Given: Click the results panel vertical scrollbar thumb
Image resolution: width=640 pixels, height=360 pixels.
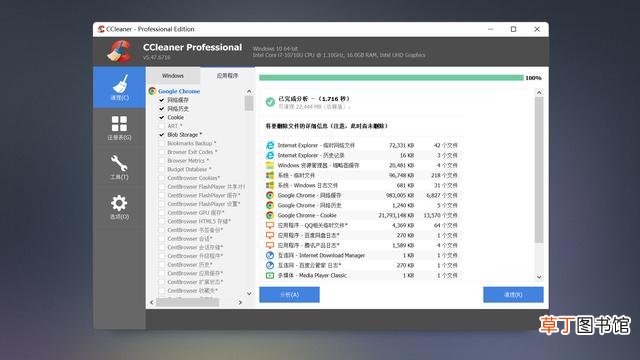Looking at the screenshot, I should pos(539,170).
